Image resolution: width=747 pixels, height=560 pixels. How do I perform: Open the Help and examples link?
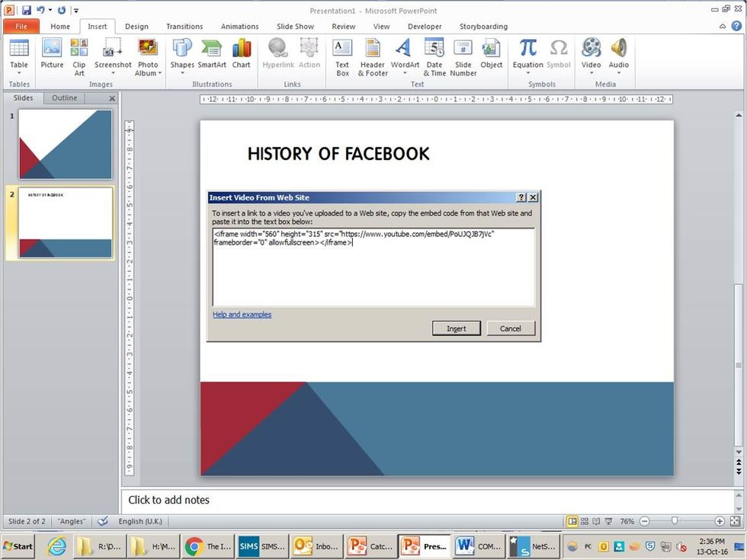point(242,314)
